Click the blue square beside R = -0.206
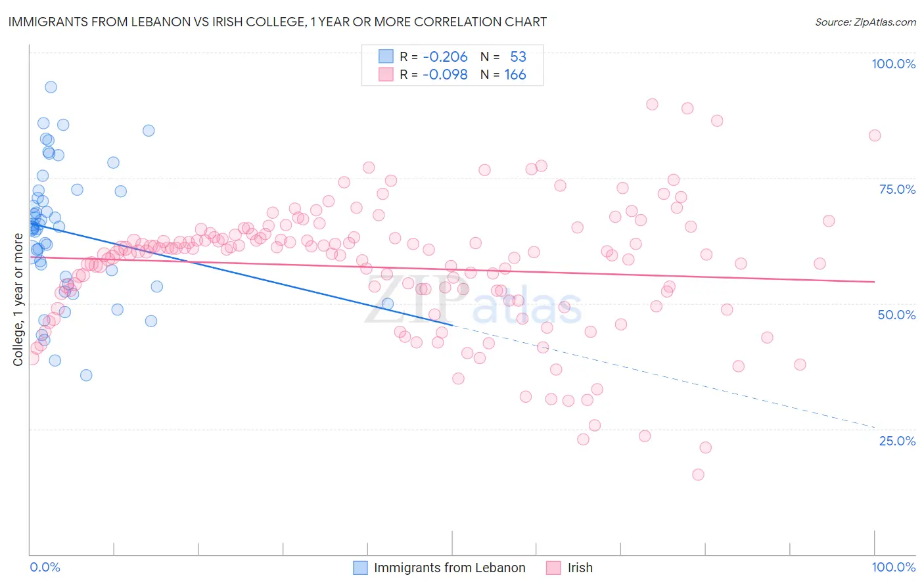This screenshot has width=924, height=586. [386, 56]
